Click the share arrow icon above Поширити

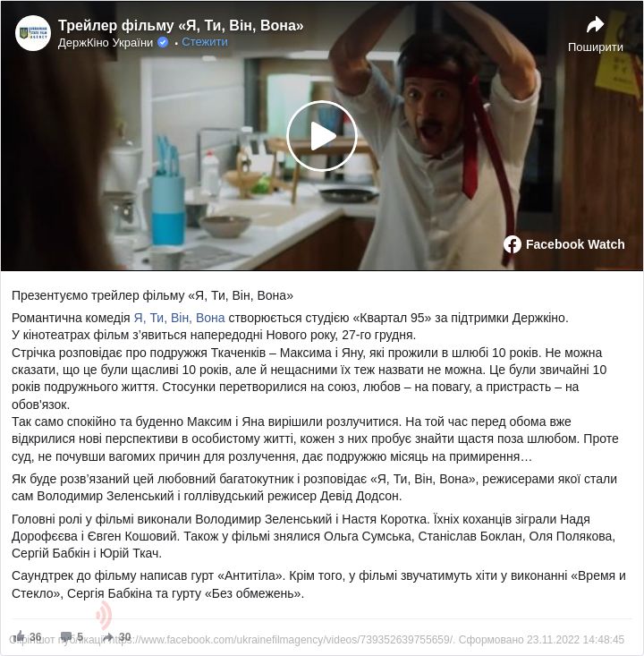[595, 25]
